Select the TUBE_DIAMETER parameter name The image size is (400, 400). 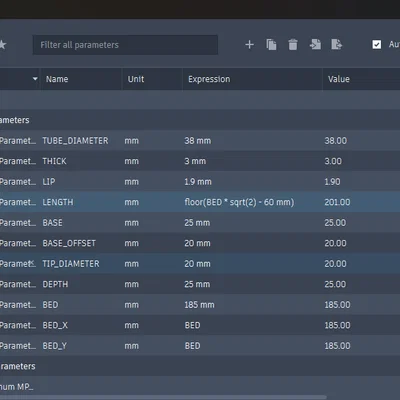75,141
